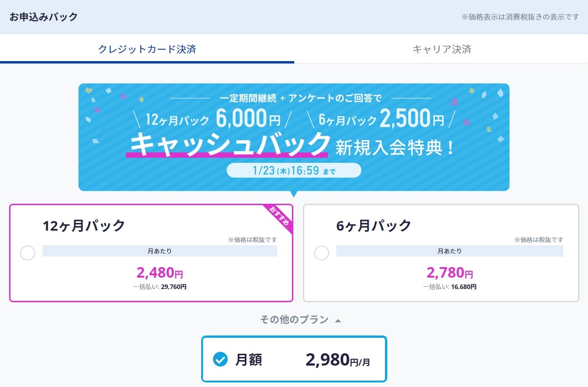588x387 pixels.
Task: Click the お申込みパック header title
Action: [x=43, y=17]
